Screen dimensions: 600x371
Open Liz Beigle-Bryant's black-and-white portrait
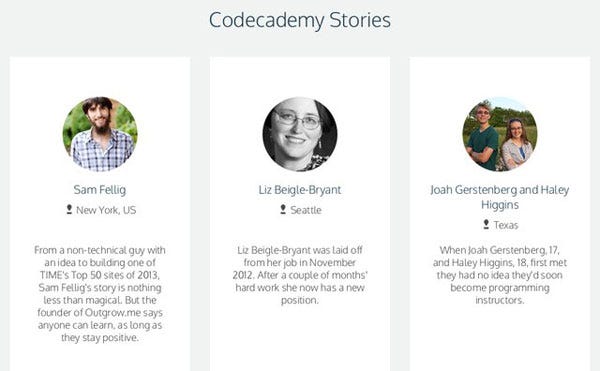[300, 134]
